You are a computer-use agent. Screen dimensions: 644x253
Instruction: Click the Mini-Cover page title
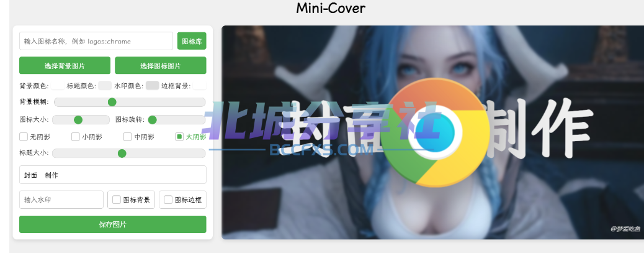[331, 8]
